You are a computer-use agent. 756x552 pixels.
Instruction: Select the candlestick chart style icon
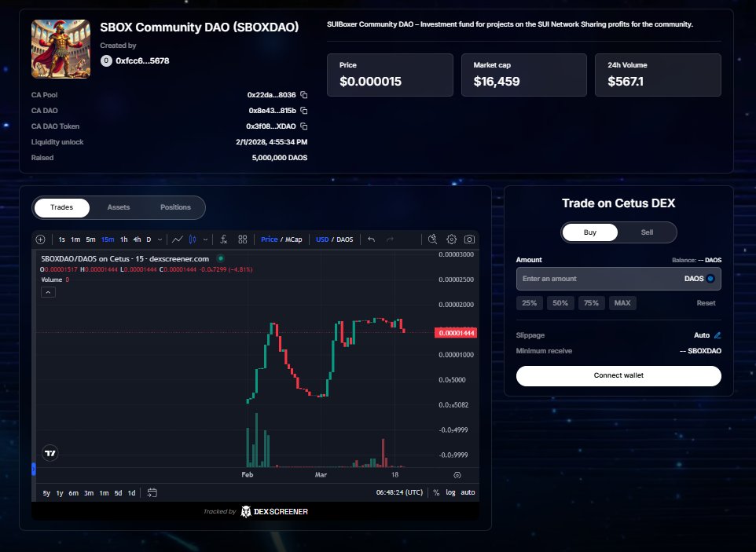pos(193,239)
